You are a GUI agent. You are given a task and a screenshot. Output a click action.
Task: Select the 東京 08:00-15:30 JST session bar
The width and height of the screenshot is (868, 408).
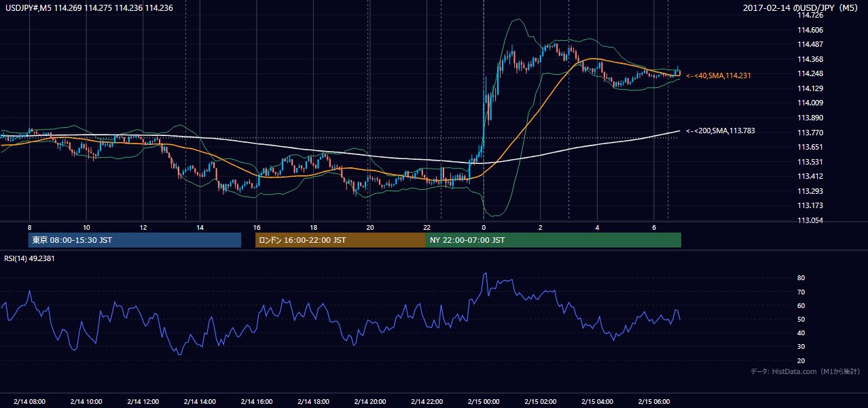134,240
